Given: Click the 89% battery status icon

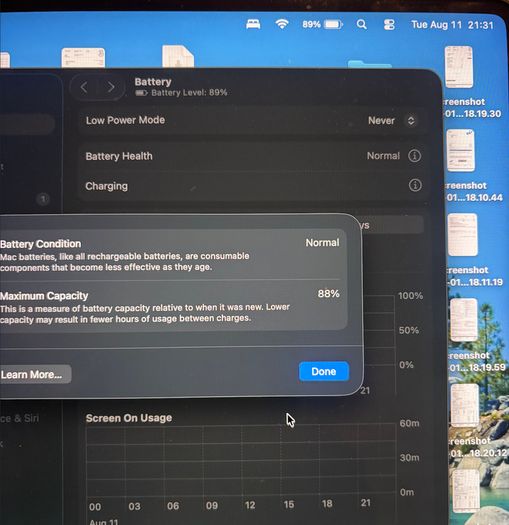Looking at the screenshot, I should coord(322,24).
